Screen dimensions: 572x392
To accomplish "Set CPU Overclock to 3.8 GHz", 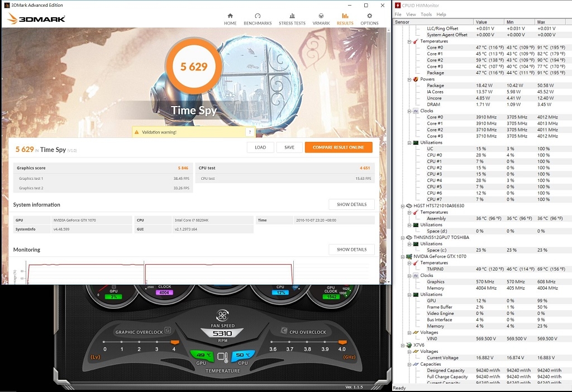I will (307, 342).
